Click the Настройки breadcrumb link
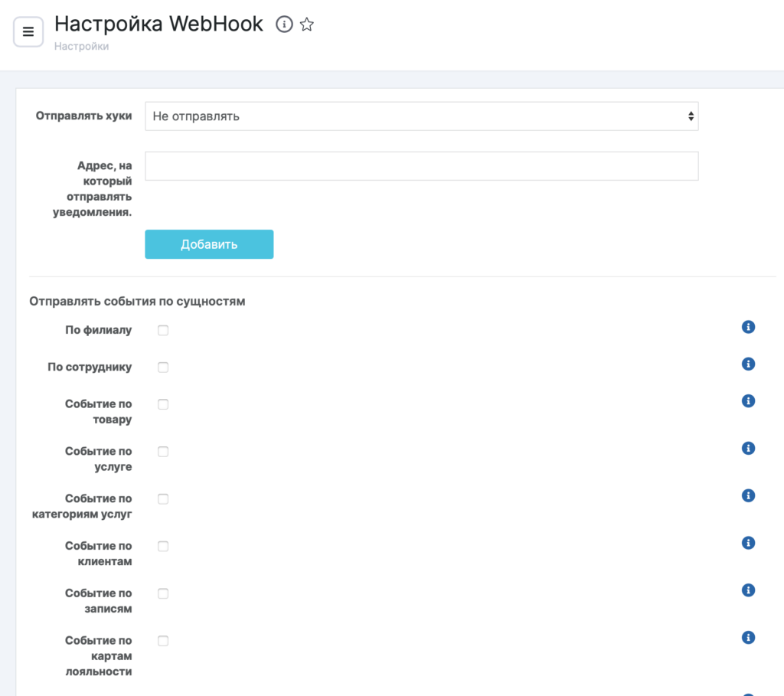Screen dimensions: 784x696 [x=81, y=47]
